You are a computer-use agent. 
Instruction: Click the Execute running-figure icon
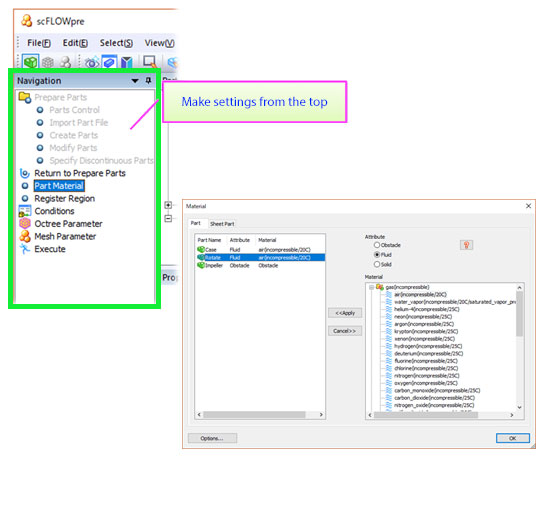(25, 249)
